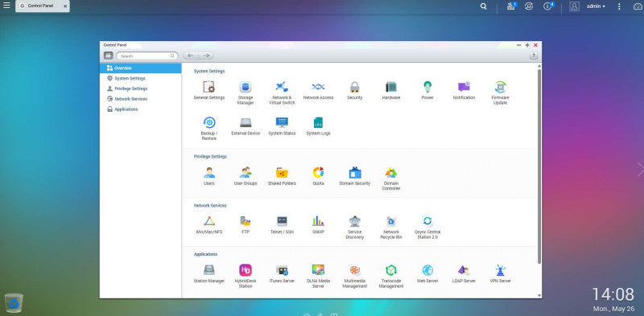The height and width of the screenshot is (316, 644).
Task: Open Control Panel help
Action: point(534,55)
